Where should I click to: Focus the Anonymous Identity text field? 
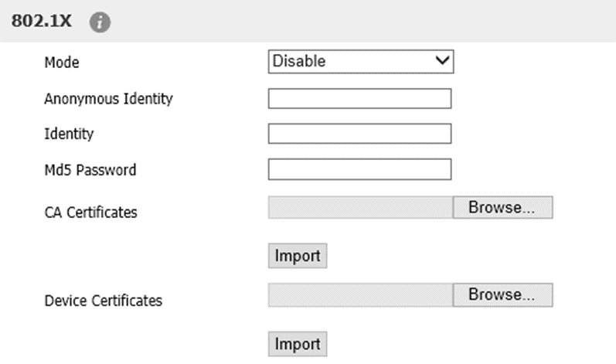tap(359, 99)
